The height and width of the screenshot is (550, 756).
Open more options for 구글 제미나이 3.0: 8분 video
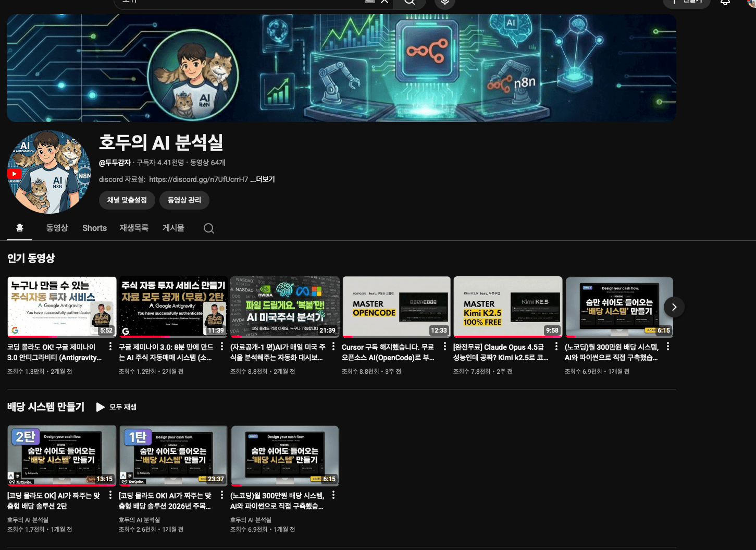pyautogui.click(x=222, y=347)
